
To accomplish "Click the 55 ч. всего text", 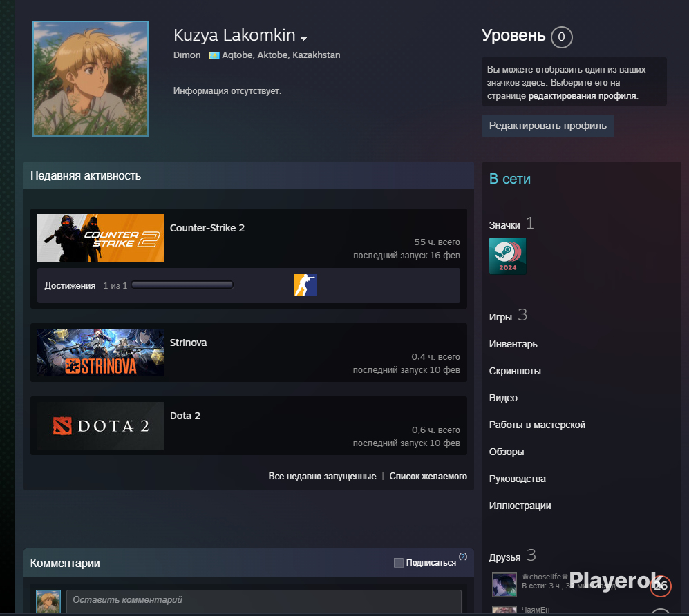I will point(437,242).
